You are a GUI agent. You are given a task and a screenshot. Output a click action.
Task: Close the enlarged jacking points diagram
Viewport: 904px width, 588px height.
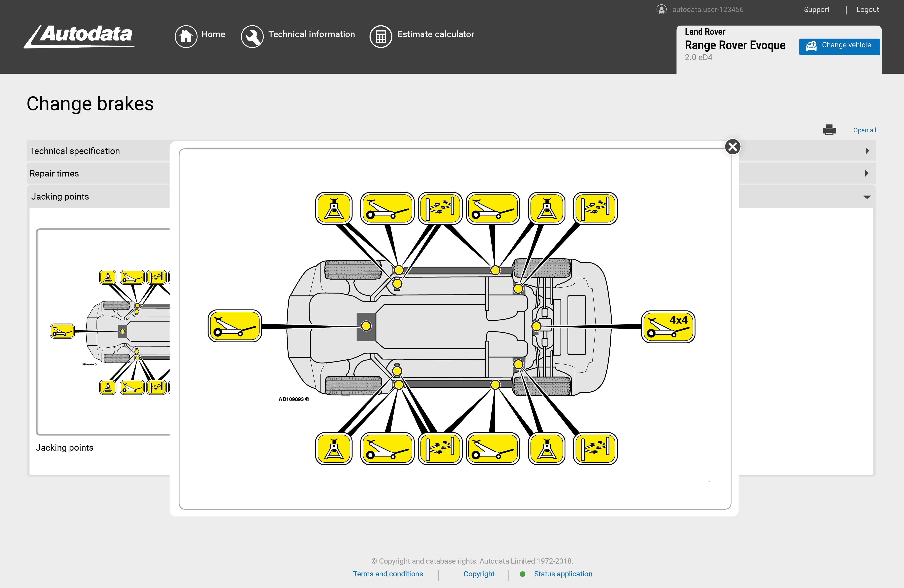tap(733, 147)
